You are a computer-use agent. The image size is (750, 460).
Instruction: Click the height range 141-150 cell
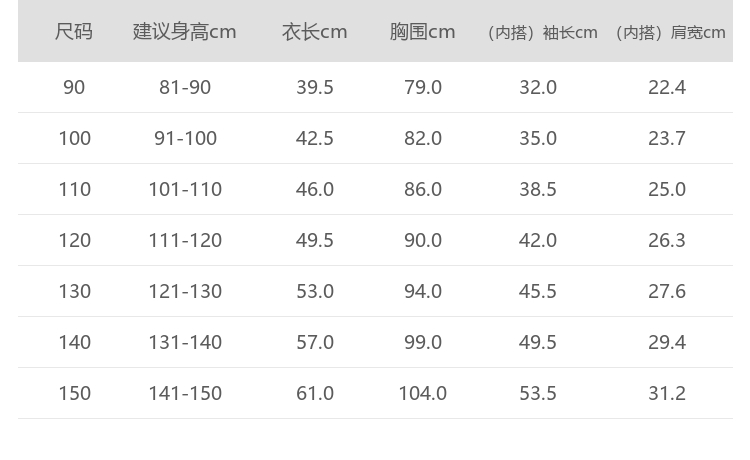pos(185,393)
